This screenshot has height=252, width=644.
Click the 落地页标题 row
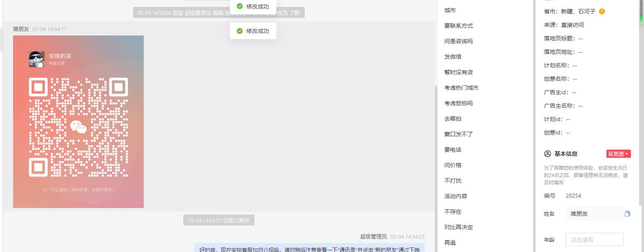point(564,38)
